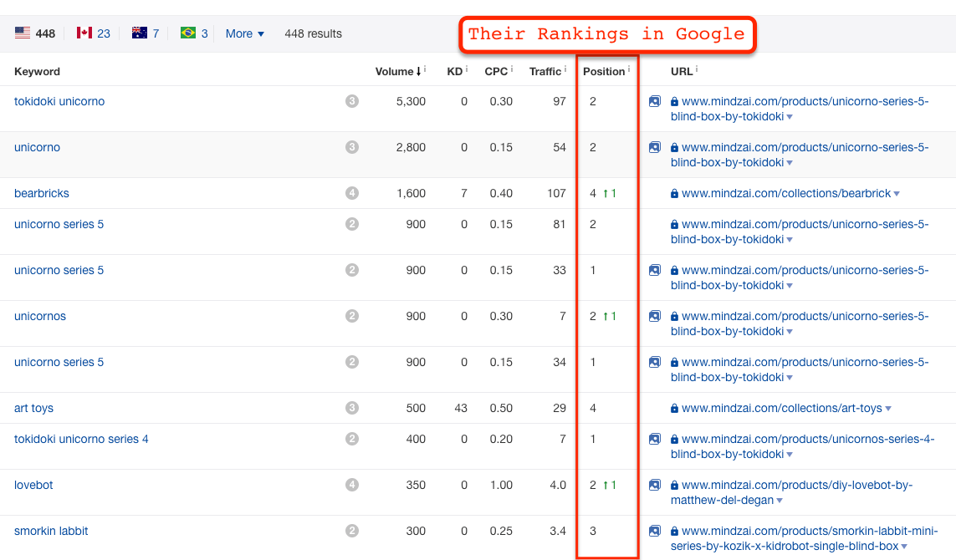Expand URL dropdown arrow in smorkin labbit row
Viewport: 956px width, 560px height.
904,547
